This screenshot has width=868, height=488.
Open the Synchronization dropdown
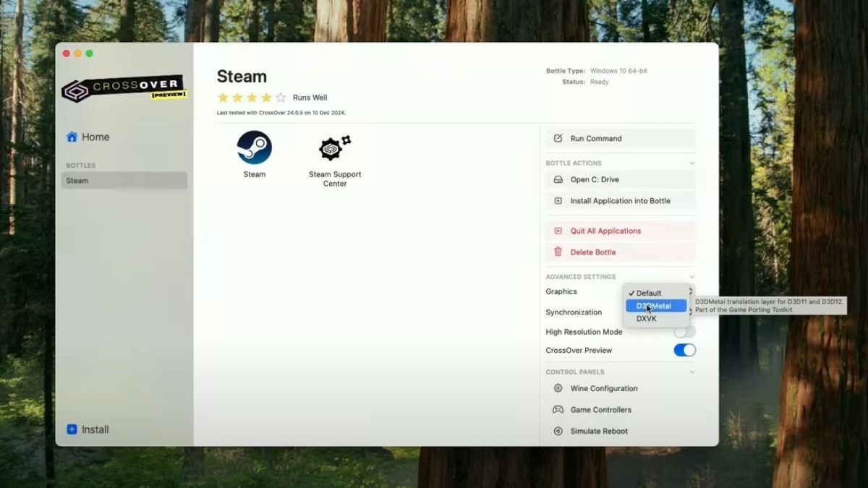pyautogui.click(x=692, y=312)
